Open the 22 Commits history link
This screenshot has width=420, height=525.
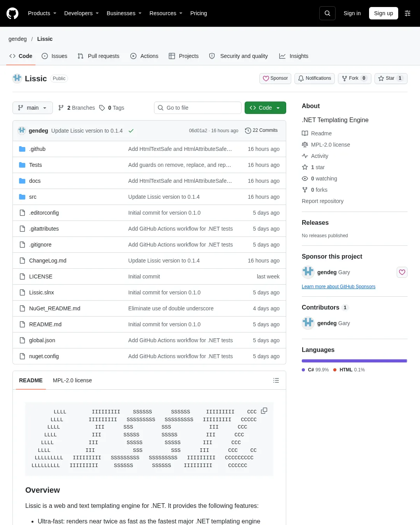coord(261,130)
